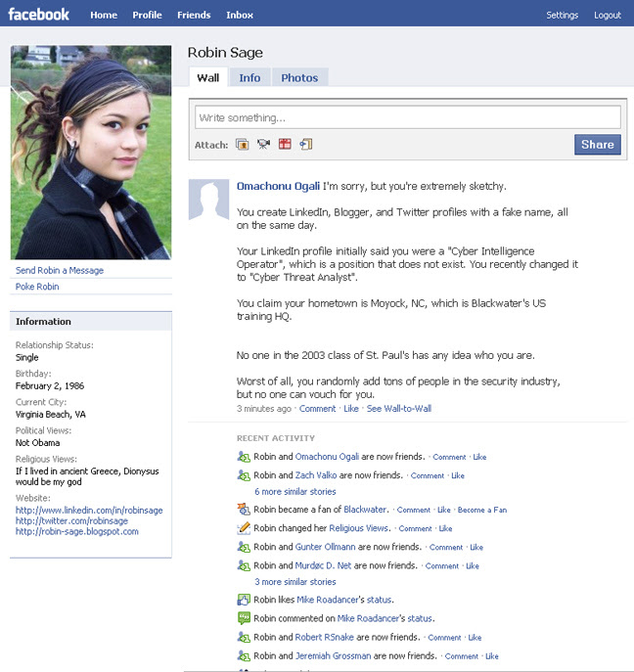The width and height of the screenshot is (634, 672).
Task: Click Become a Fan for Blackwater
Action: point(482,510)
